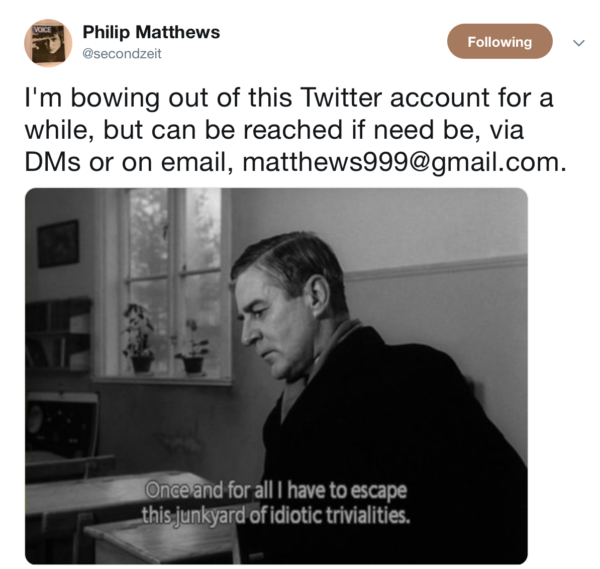Click the subtitle line "Once and for all"
This screenshot has height=569, width=600.
coord(276,491)
